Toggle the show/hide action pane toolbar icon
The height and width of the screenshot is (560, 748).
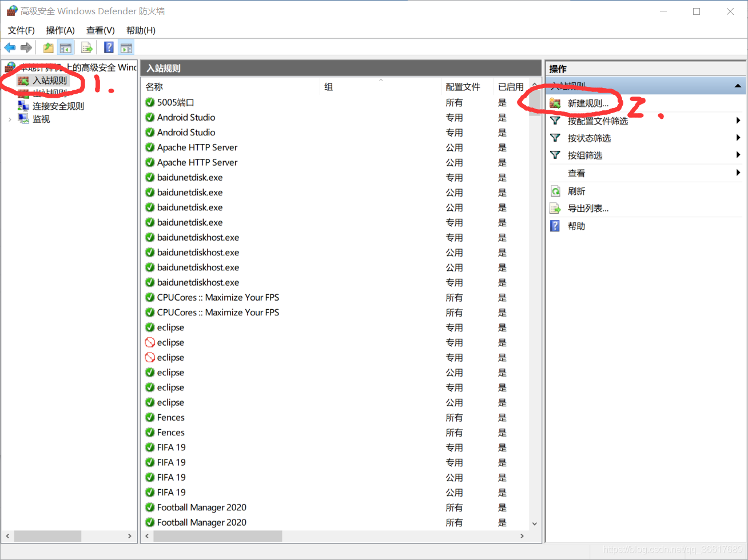tap(126, 48)
